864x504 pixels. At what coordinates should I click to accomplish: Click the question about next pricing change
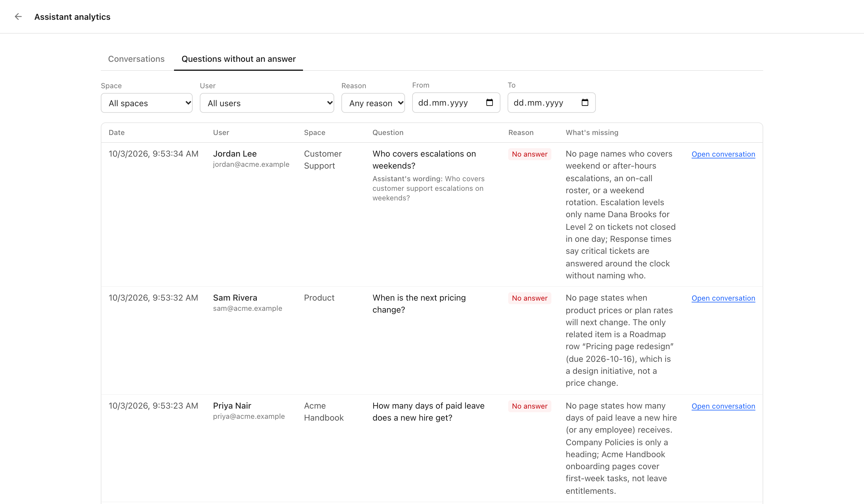coord(419,304)
